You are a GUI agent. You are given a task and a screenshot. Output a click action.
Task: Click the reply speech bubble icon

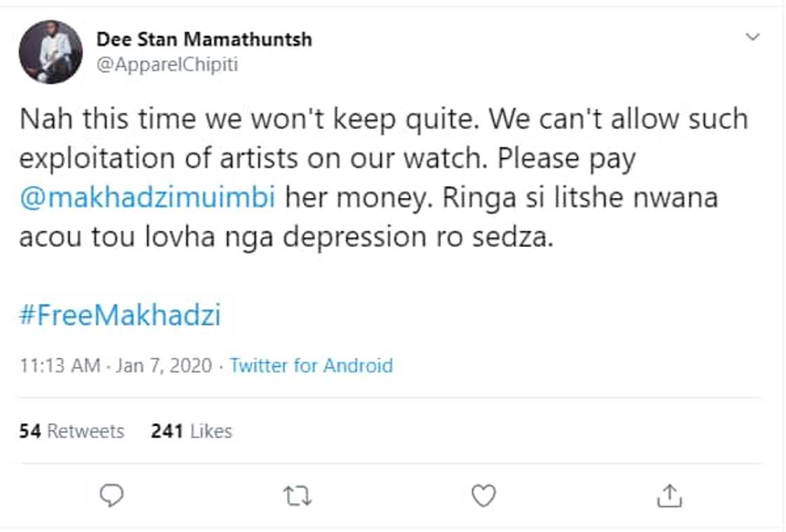tap(112, 496)
